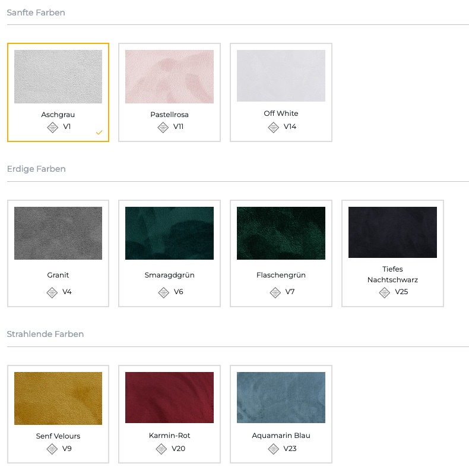Viewport: 469px width, 476px height.
Task: Choose the Off White fabric swatch
Action: click(281, 75)
